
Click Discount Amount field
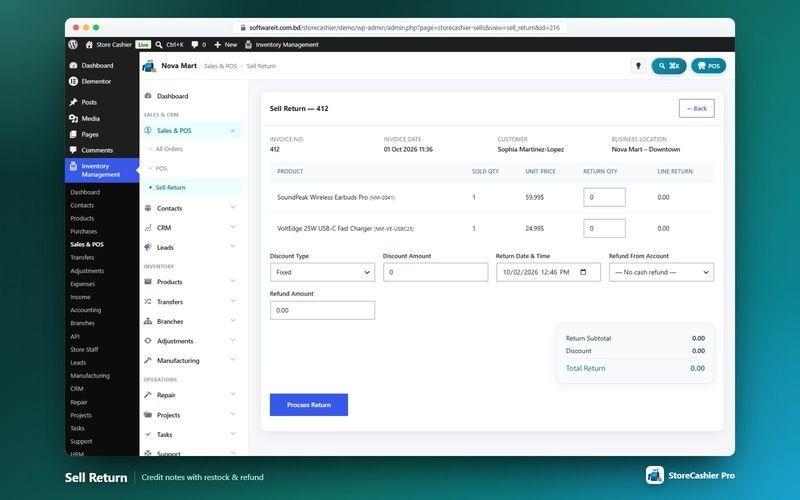pyautogui.click(x=435, y=272)
